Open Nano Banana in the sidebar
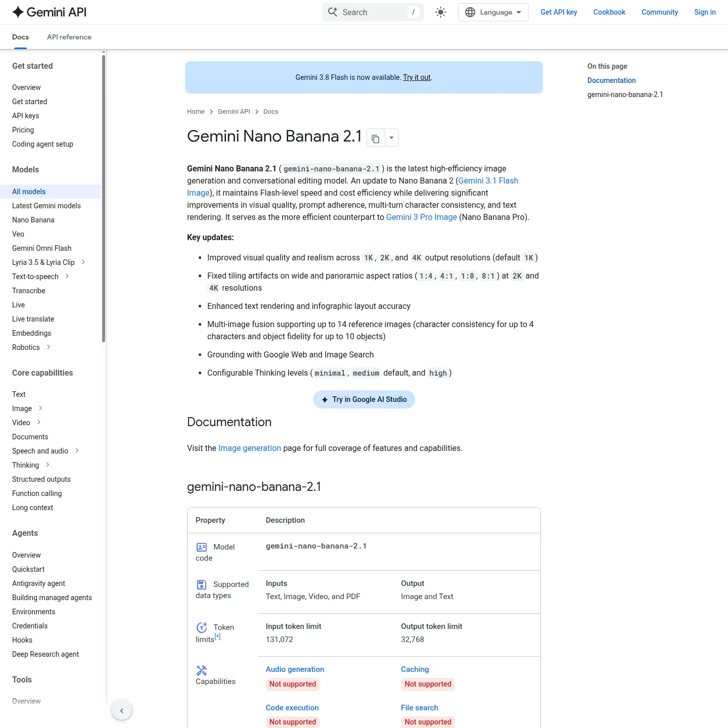728x728 pixels. pyautogui.click(x=33, y=220)
